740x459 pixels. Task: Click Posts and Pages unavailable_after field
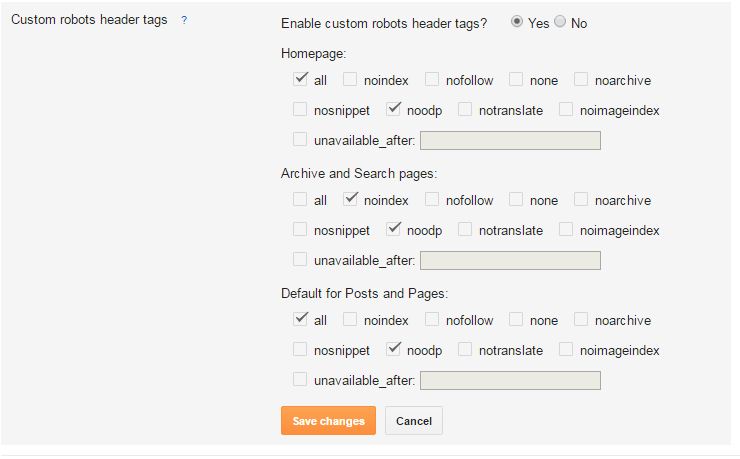tap(510, 381)
